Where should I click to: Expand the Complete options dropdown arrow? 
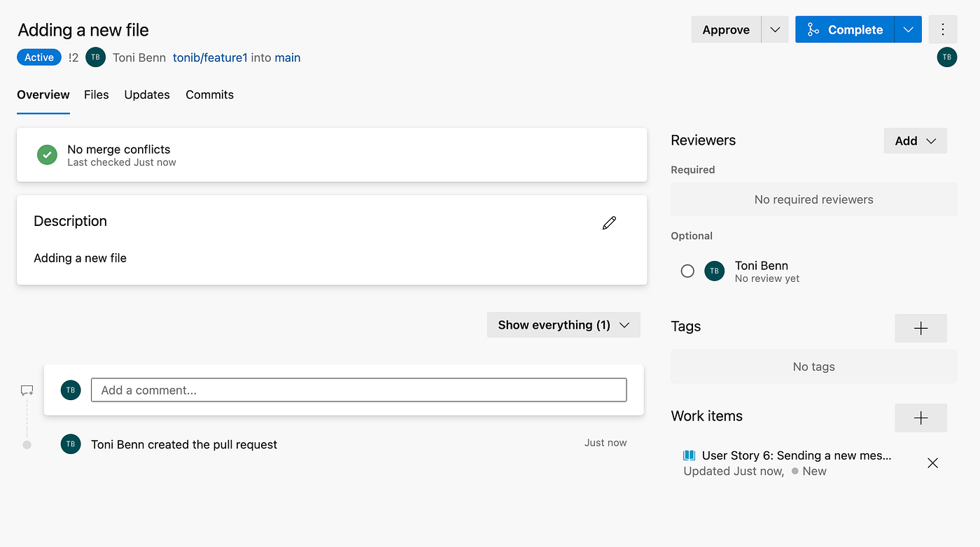[x=908, y=29]
